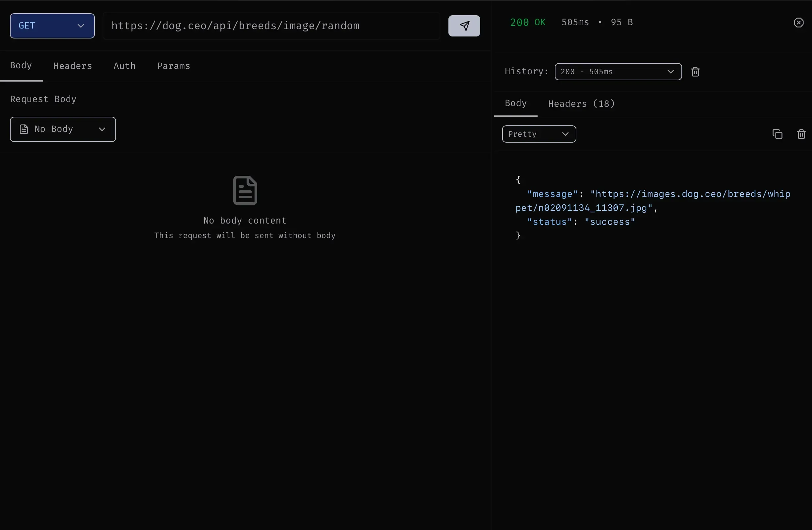Click the History: label
This screenshot has height=530, width=812.
pyautogui.click(x=526, y=71)
